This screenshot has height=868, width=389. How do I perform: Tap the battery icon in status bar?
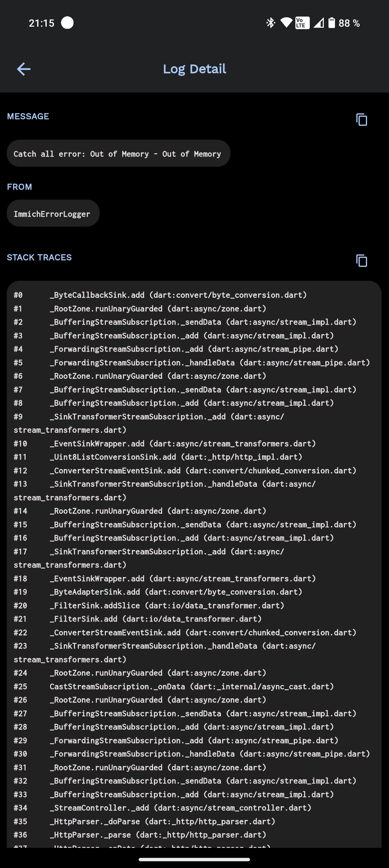(332, 23)
